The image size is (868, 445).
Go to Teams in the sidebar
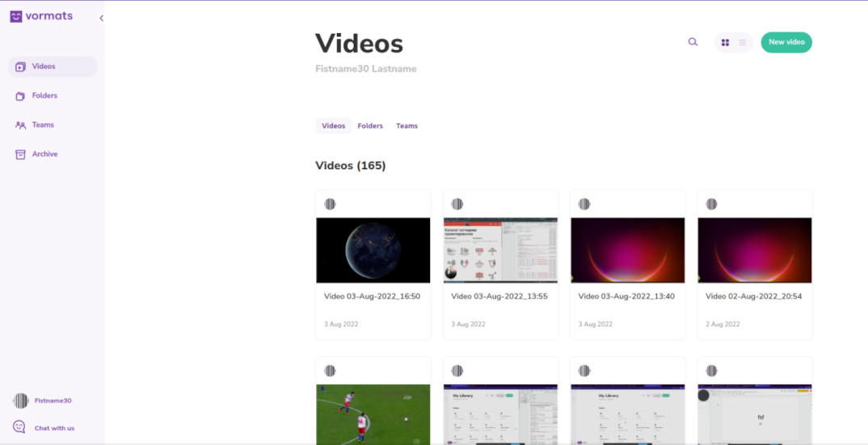coord(43,125)
